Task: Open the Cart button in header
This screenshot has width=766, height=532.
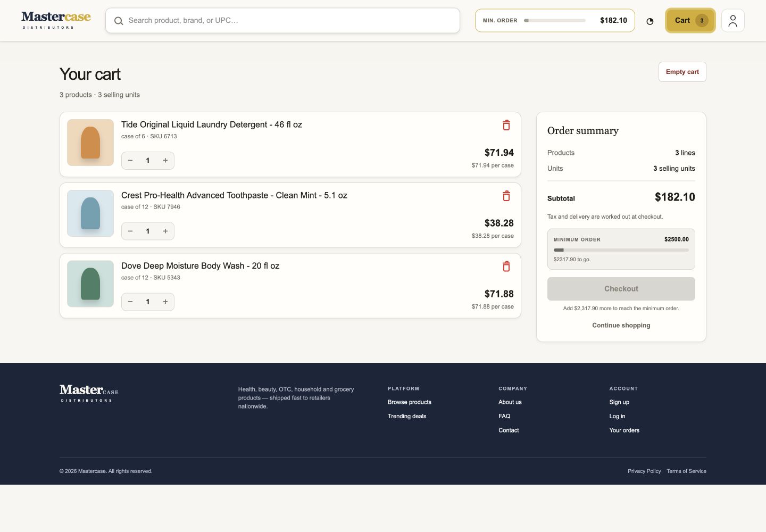Action: click(x=690, y=21)
